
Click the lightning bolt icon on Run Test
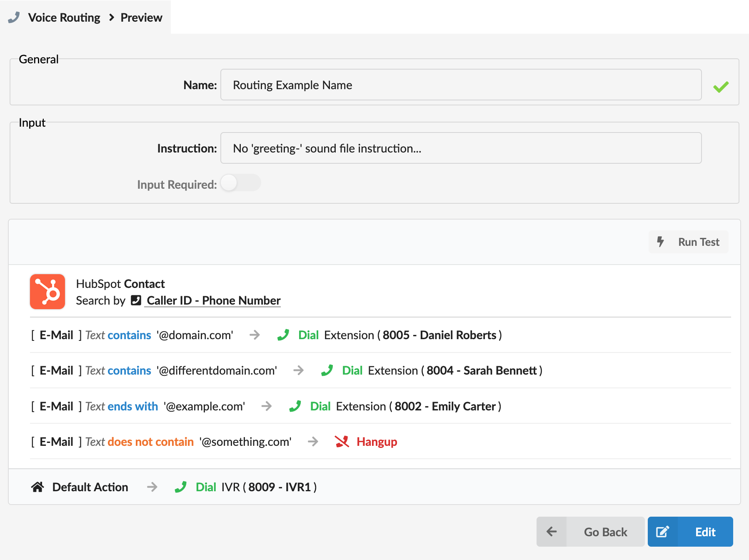(x=660, y=242)
